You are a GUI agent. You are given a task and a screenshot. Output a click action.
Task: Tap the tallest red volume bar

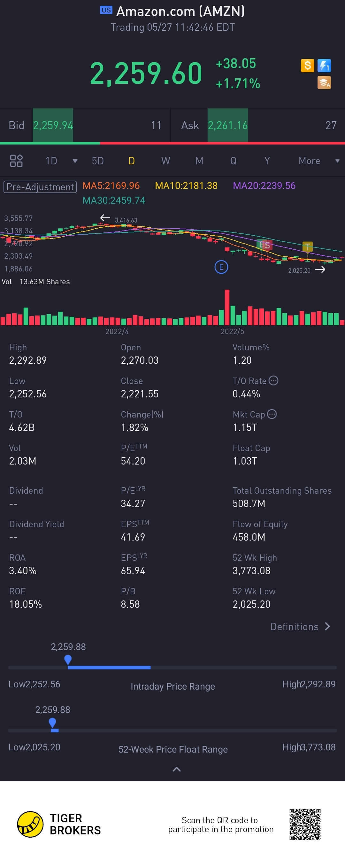[x=227, y=307]
